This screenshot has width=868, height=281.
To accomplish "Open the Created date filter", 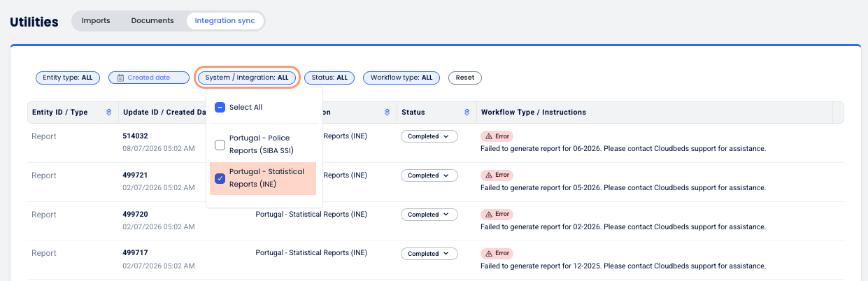I will (x=149, y=78).
